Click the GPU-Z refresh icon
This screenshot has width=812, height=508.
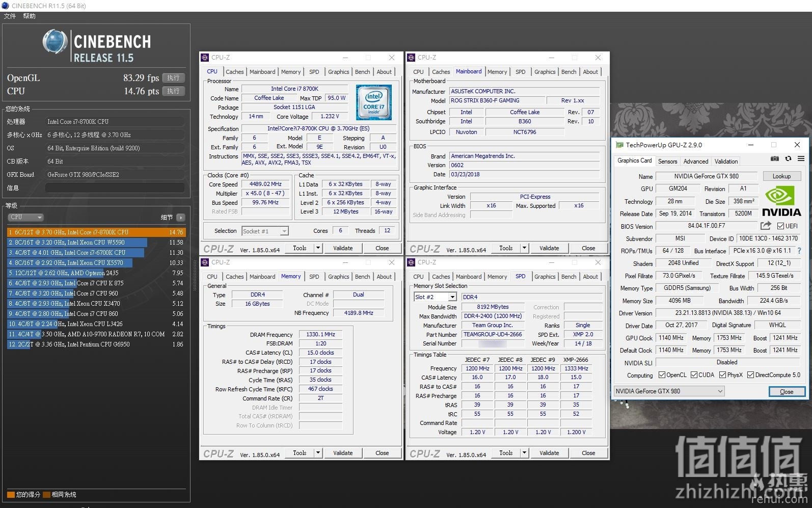(x=788, y=159)
